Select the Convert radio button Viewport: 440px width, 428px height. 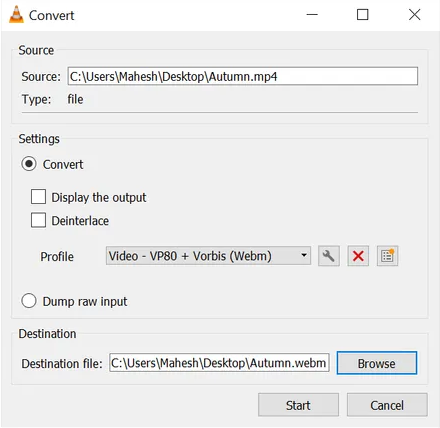29,164
